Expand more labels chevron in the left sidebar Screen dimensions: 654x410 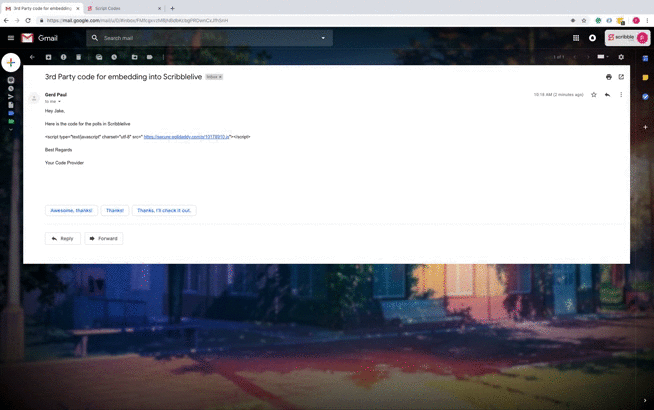tap(11, 129)
